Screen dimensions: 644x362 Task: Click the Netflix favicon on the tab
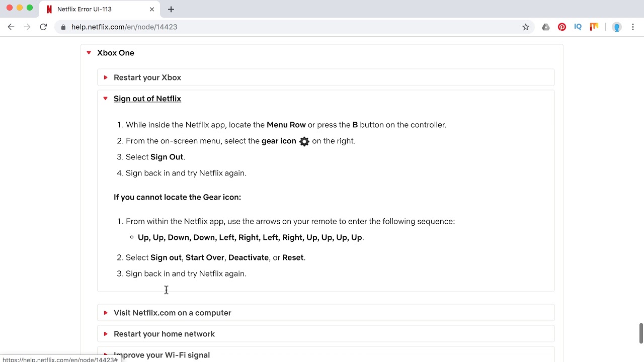coord(49,9)
